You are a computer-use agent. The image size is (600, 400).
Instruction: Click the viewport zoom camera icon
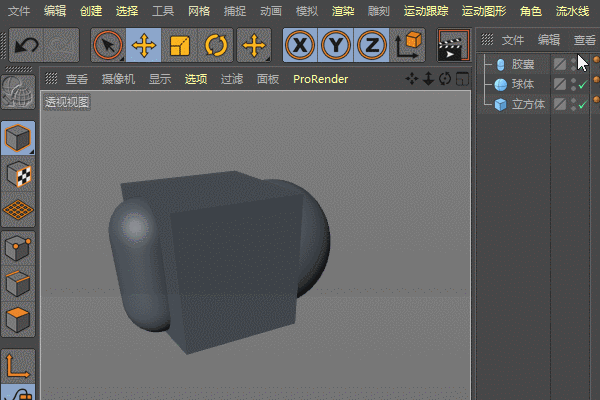pos(429,79)
